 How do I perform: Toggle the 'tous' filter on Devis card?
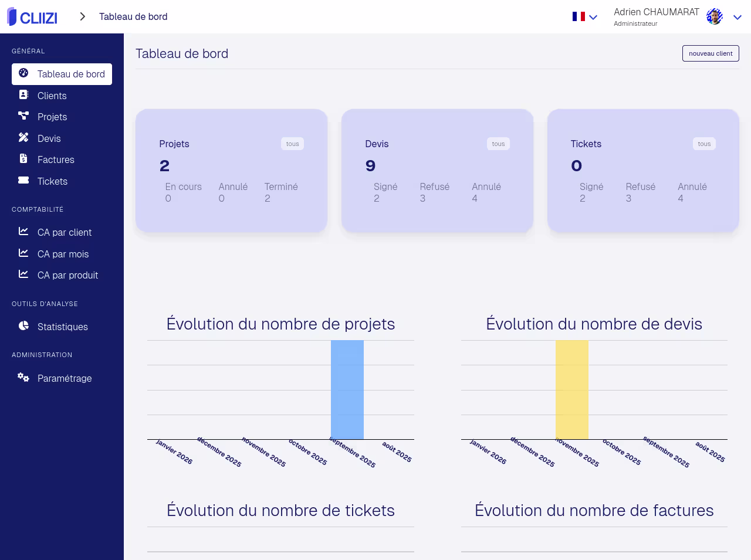(498, 144)
